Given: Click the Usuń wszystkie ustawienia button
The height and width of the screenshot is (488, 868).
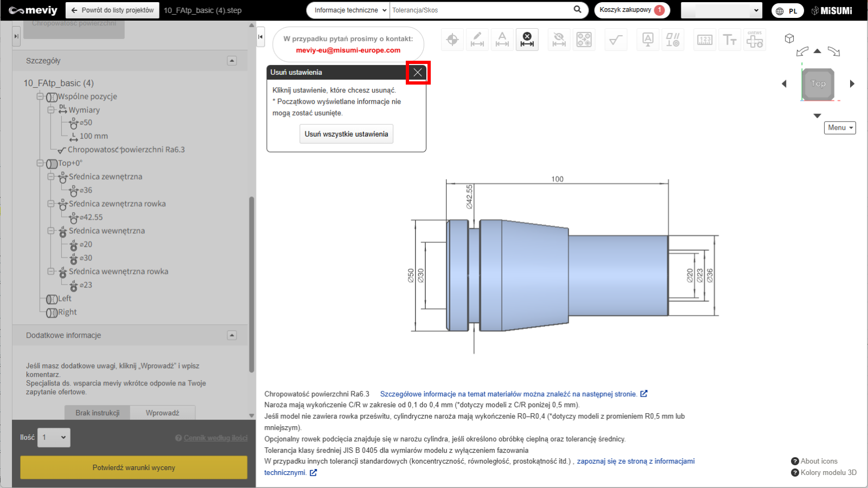Looking at the screenshot, I should (x=346, y=134).
